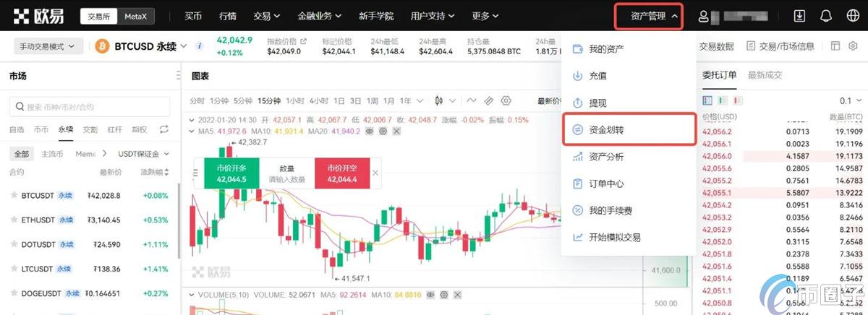Click the 开始模拟交易 icon
The width and height of the screenshot is (868, 315).
577,237
